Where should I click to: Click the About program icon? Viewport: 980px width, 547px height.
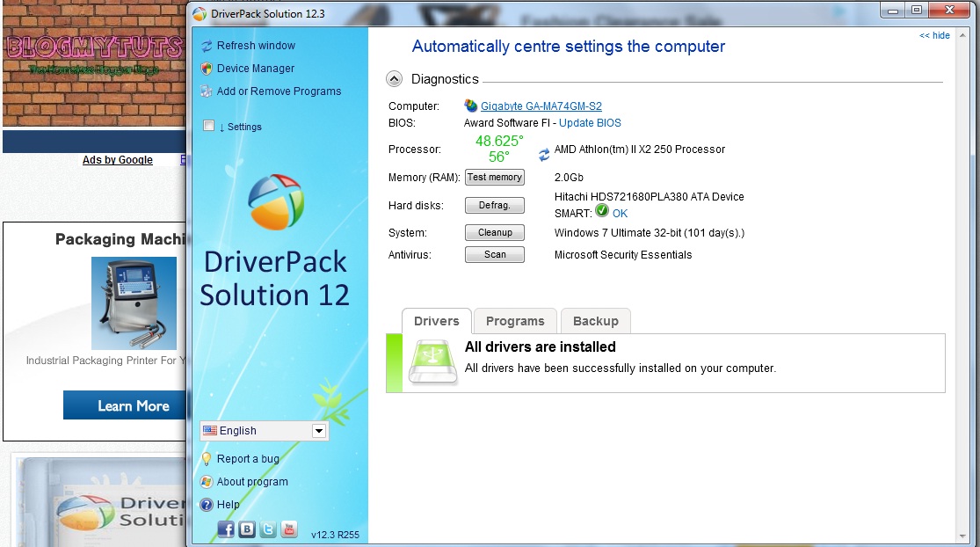point(207,482)
